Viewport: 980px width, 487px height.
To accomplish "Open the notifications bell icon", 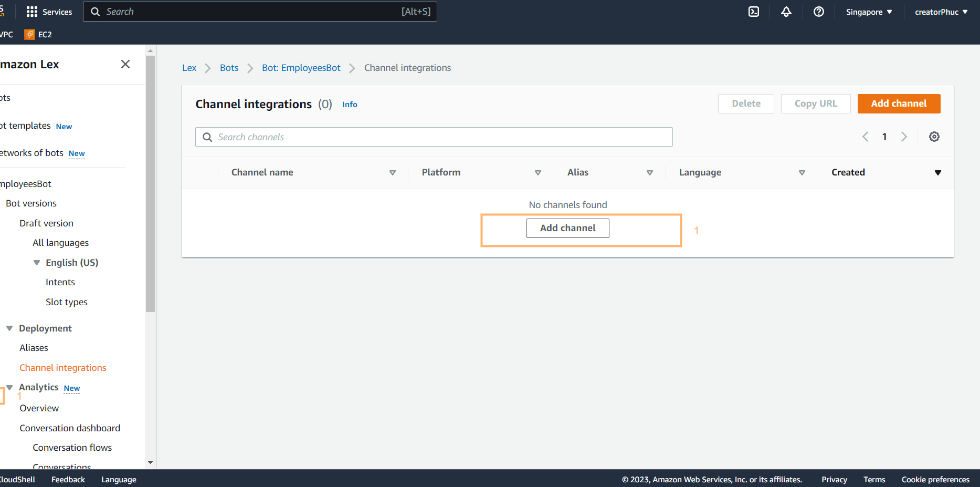I will click(x=786, y=12).
